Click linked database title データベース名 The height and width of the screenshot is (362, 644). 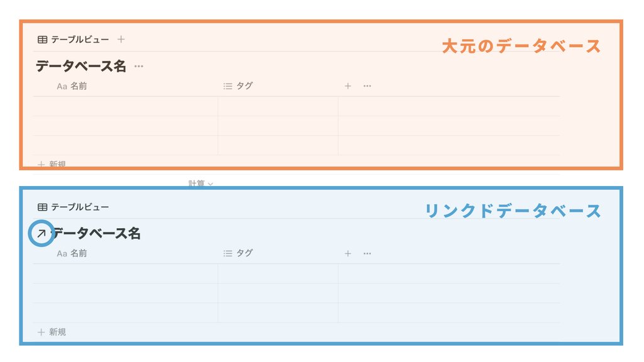point(97,234)
